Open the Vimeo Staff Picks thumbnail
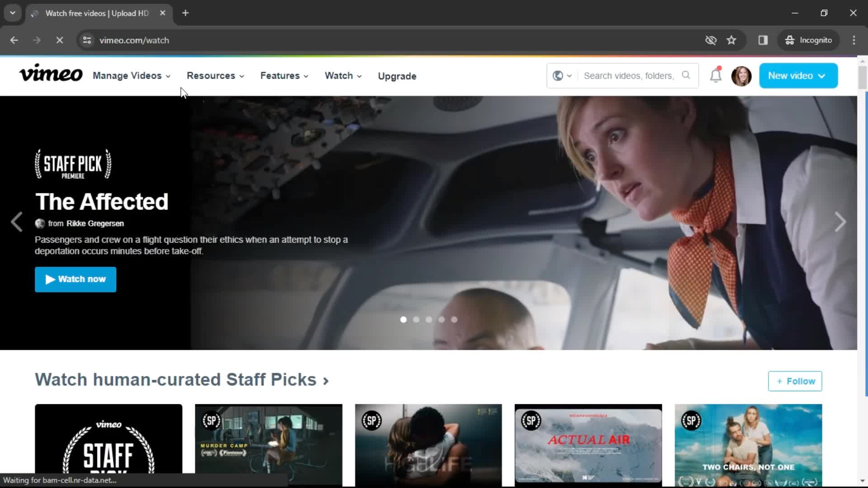The image size is (868, 488). [108, 445]
